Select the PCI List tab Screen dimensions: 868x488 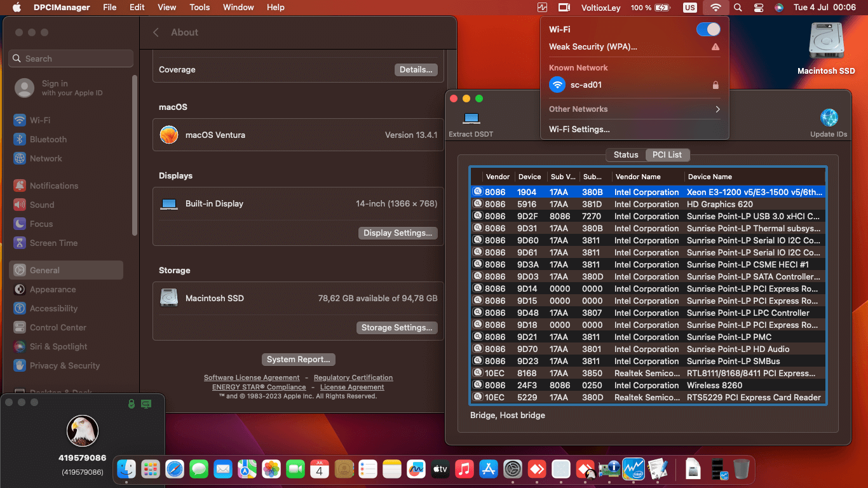coord(667,155)
